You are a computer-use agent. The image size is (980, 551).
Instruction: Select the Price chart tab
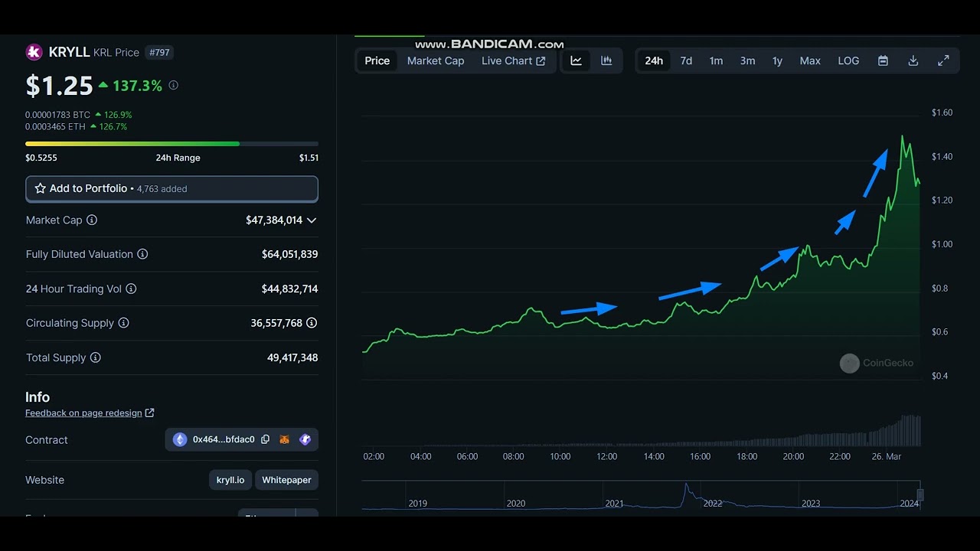(x=377, y=60)
